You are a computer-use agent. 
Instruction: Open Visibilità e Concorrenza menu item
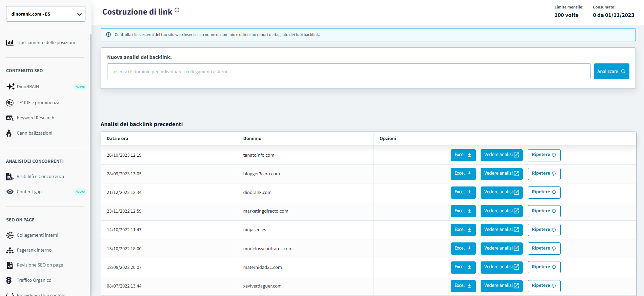[x=40, y=177]
